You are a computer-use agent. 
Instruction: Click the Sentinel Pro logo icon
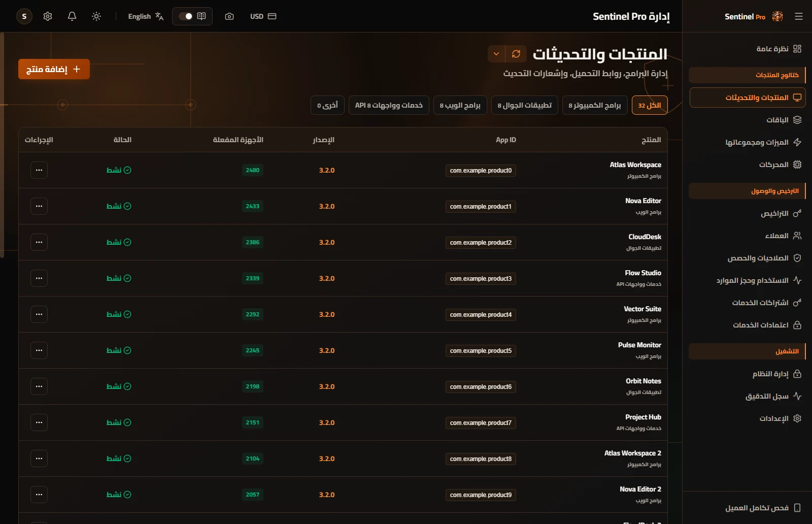777,16
